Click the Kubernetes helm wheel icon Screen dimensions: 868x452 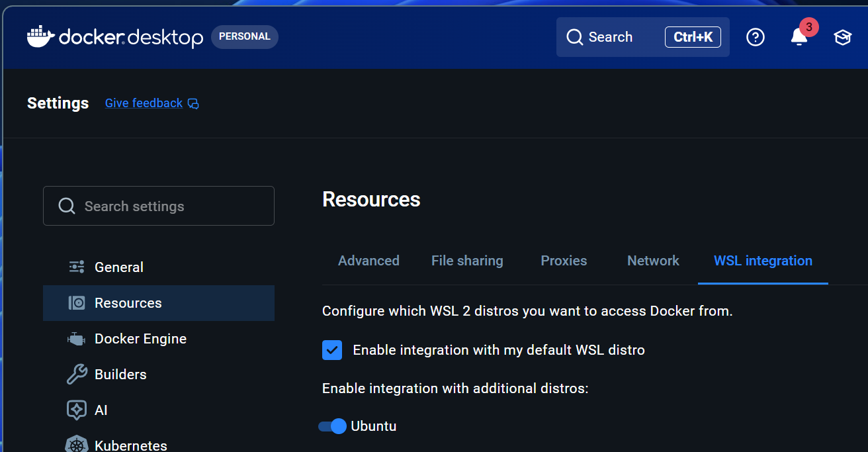click(x=77, y=444)
